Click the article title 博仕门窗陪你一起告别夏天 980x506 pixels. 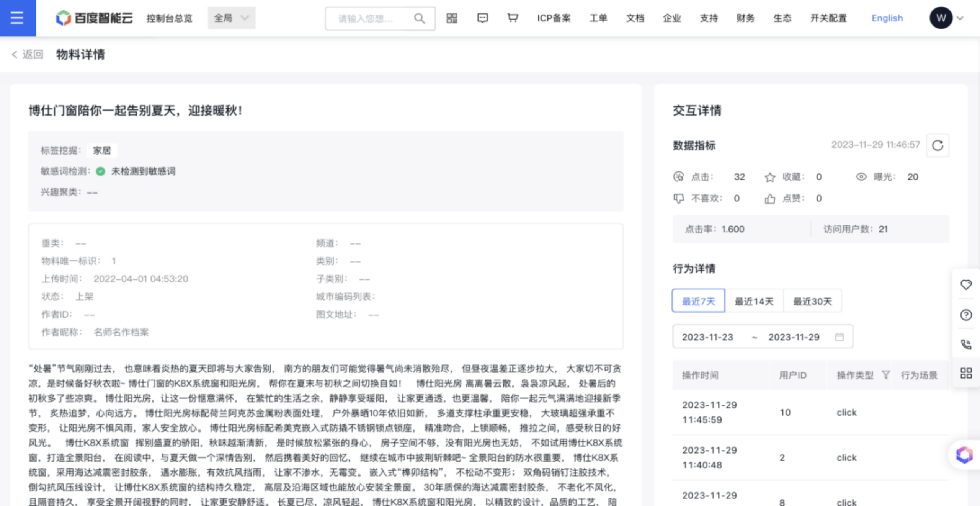[x=136, y=111]
